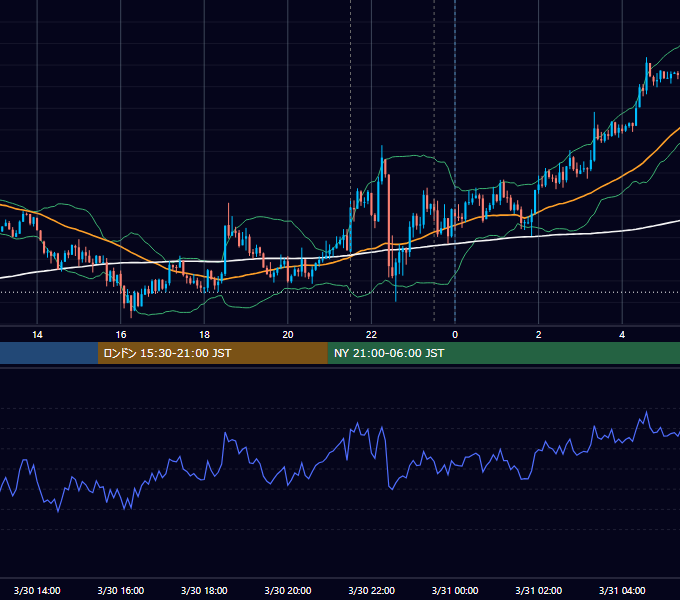This screenshot has height=600, width=680.
Task: Click the 3/31 00:00 time label
Action: 455,590
